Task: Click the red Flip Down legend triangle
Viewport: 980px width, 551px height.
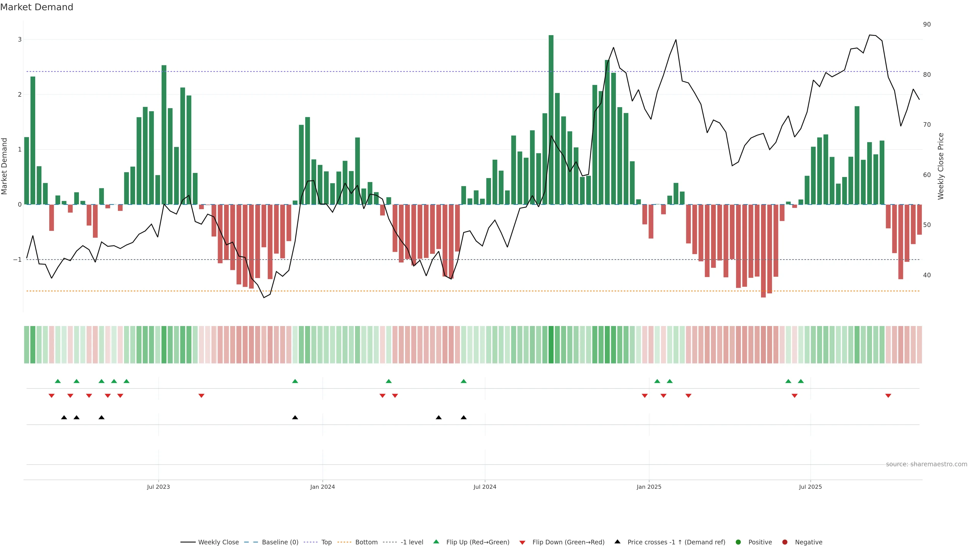Action: (x=522, y=543)
